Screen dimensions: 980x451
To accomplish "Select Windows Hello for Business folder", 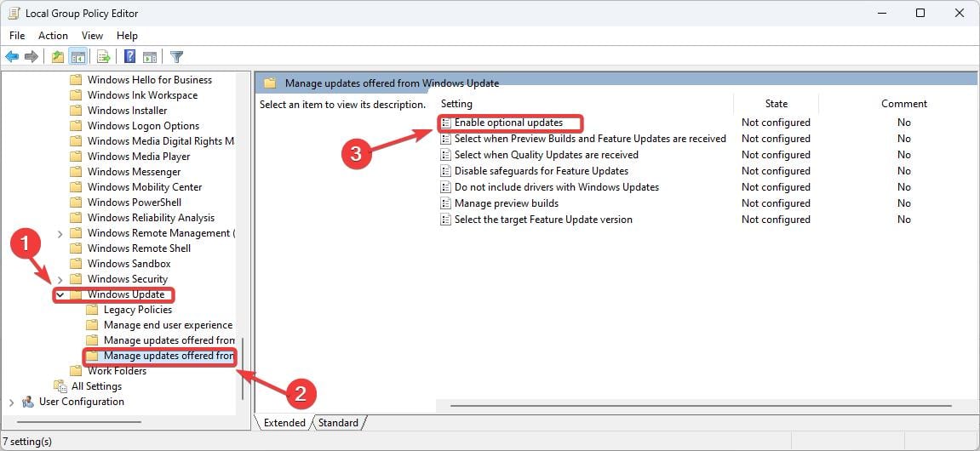I will pyautogui.click(x=149, y=80).
